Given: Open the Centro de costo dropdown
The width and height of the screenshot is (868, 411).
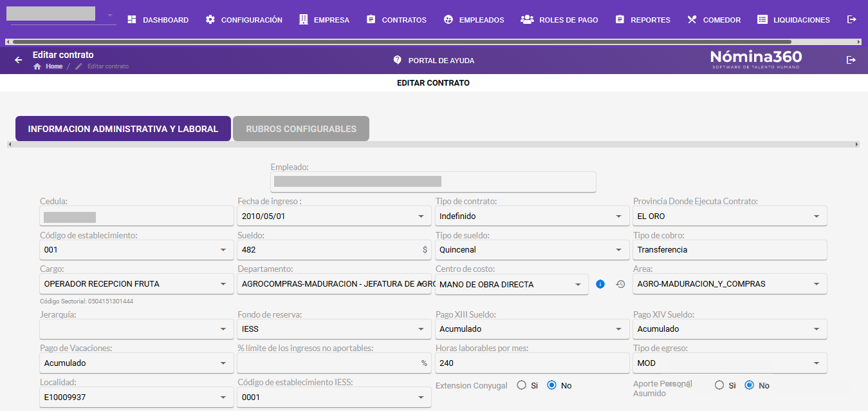Looking at the screenshot, I should 578,284.
